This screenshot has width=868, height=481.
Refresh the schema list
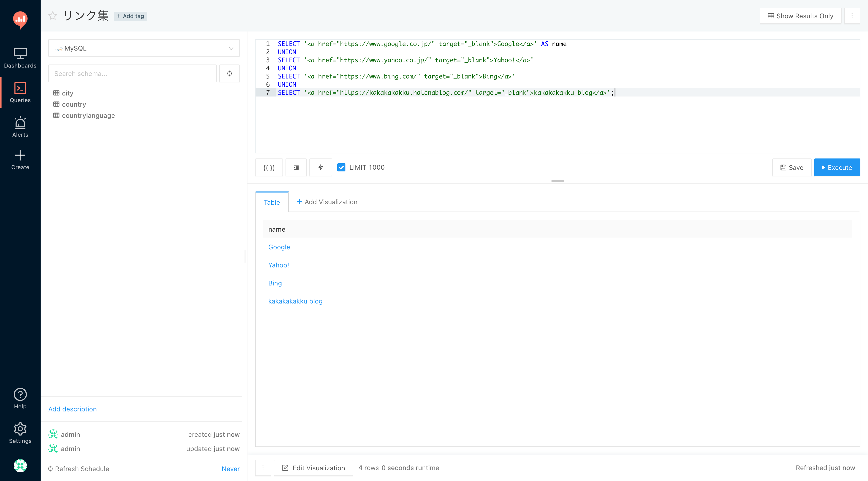(x=229, y=73)
